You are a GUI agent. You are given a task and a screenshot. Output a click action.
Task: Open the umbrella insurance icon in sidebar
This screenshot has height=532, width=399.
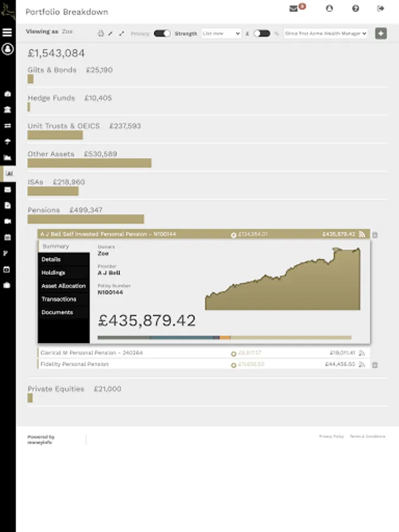pyautogui.click(x=8, y=141)
